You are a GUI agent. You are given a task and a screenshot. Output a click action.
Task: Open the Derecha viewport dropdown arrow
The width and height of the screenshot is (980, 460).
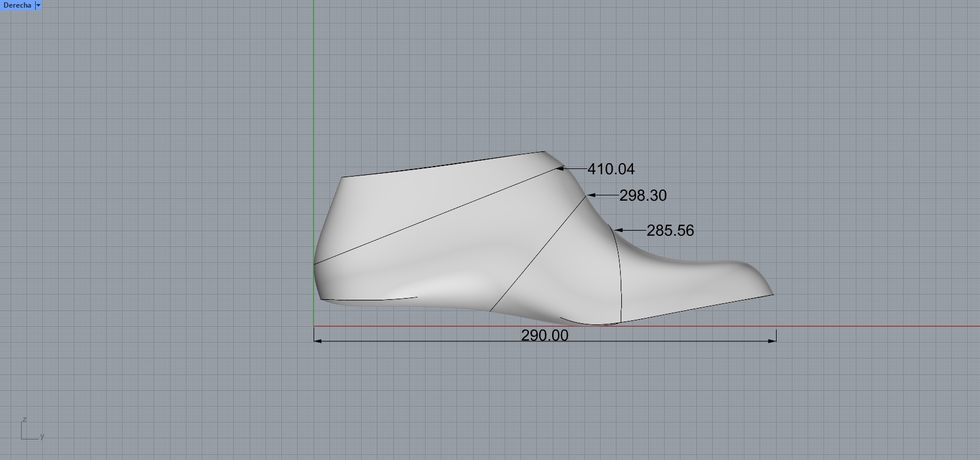click(38, 5)
